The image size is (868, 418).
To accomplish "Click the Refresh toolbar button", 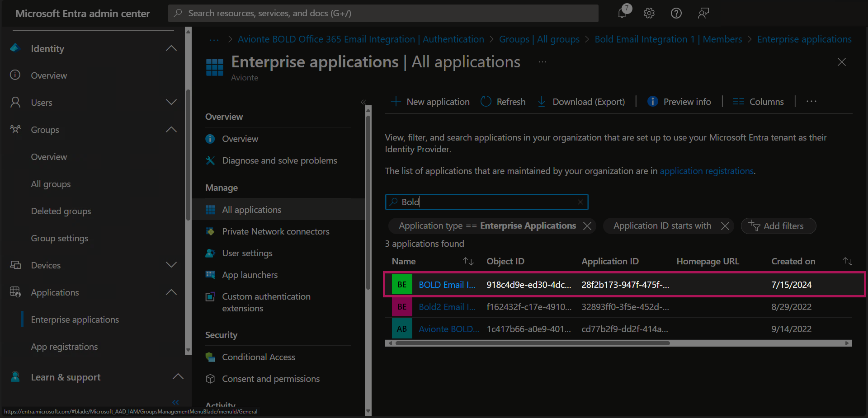I will click(503, 102).
